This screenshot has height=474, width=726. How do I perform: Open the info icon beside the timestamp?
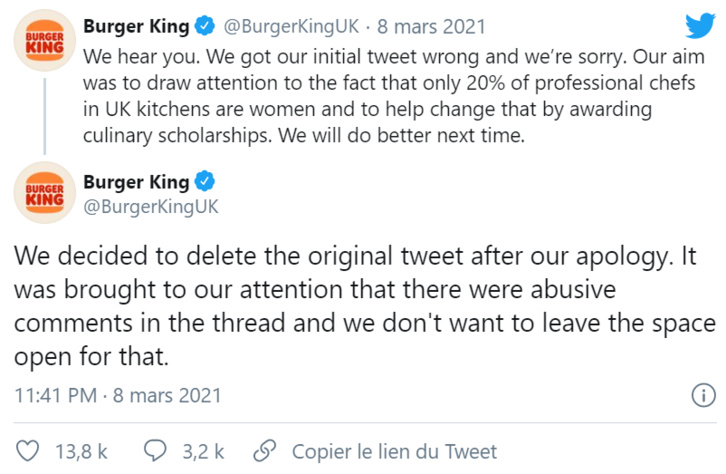[703, 395]
